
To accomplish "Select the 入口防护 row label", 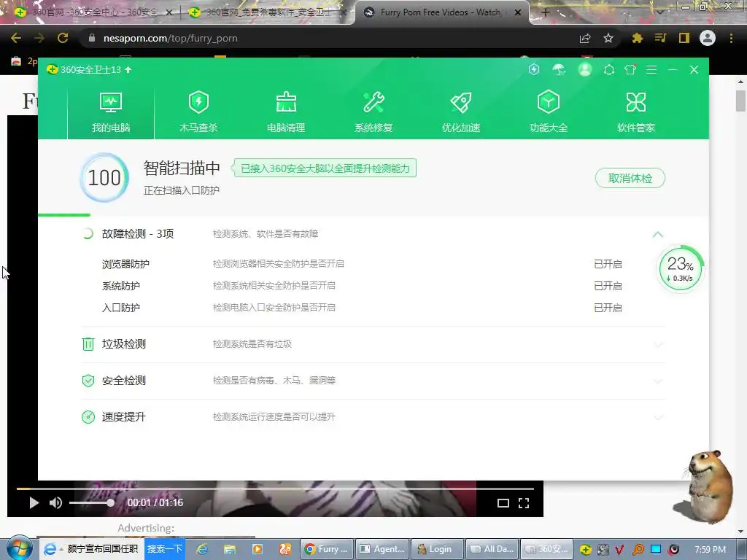I will click(121, 308).
